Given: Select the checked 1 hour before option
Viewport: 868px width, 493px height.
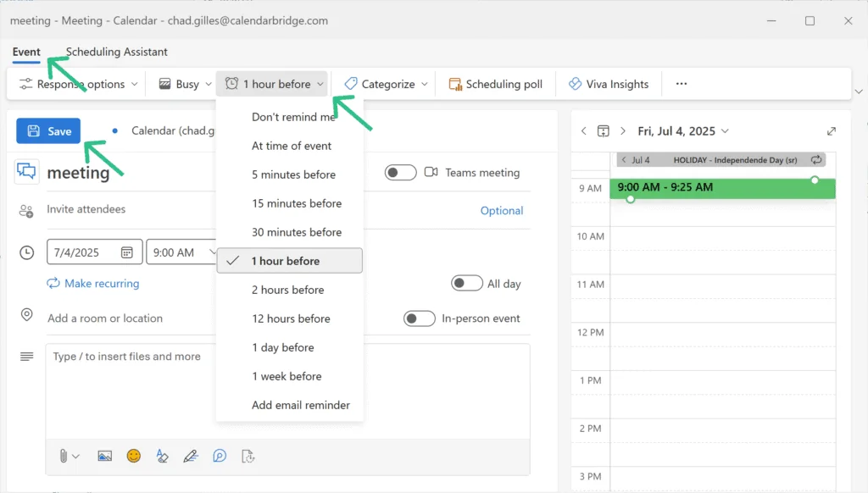Looking at the screenshot, I should tap(290, 261).
